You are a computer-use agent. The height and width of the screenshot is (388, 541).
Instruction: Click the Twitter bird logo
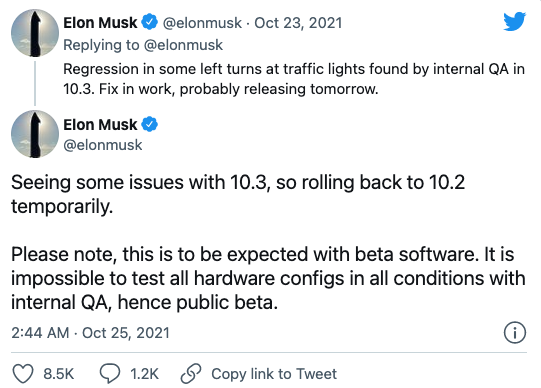pyautogui.click(x=514, y=21)
